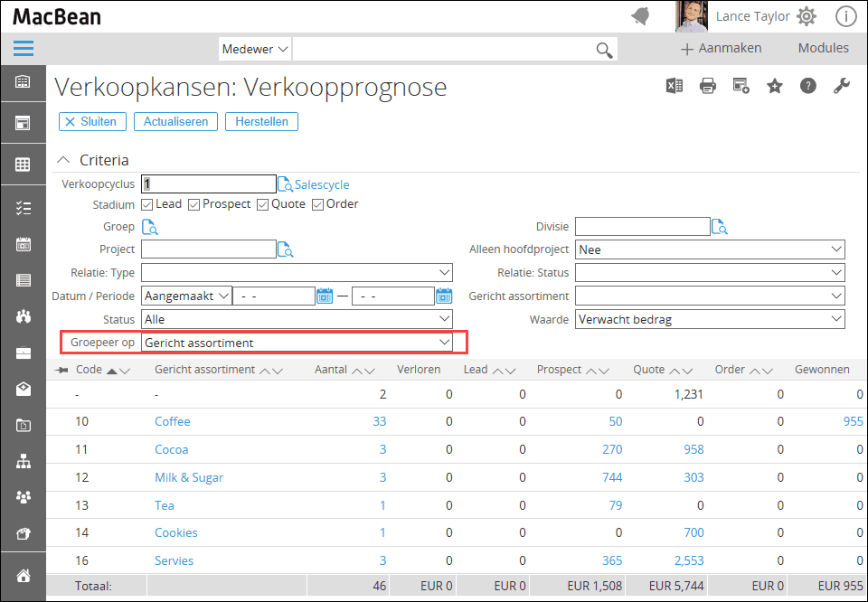The width and height of the screenshot is (868, 602).
Task: Click the printer icon
Action: tap(708, 86)
